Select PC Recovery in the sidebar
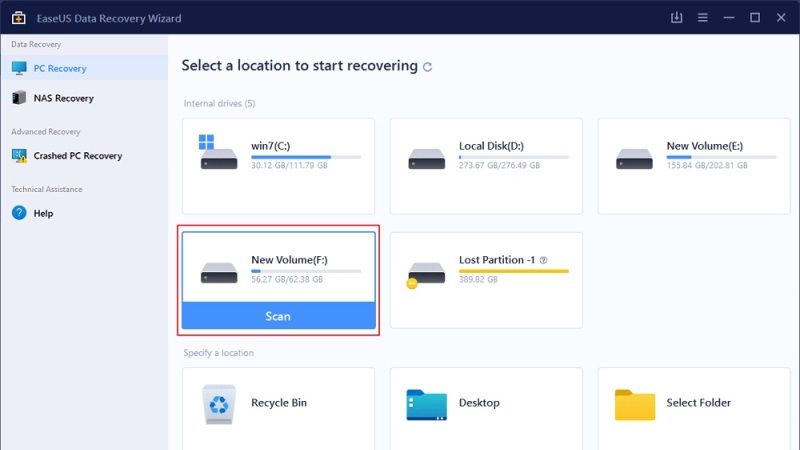This screenshot has width=800, height=450. (x=84, y=68)
